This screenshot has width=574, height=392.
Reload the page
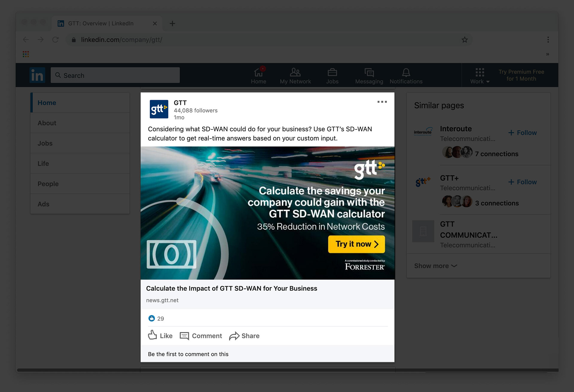tap(55, 39)
